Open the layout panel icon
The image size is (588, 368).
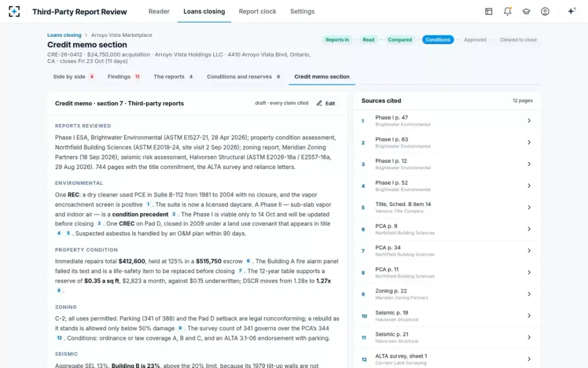pyautogui.click(x=489, y=11)
